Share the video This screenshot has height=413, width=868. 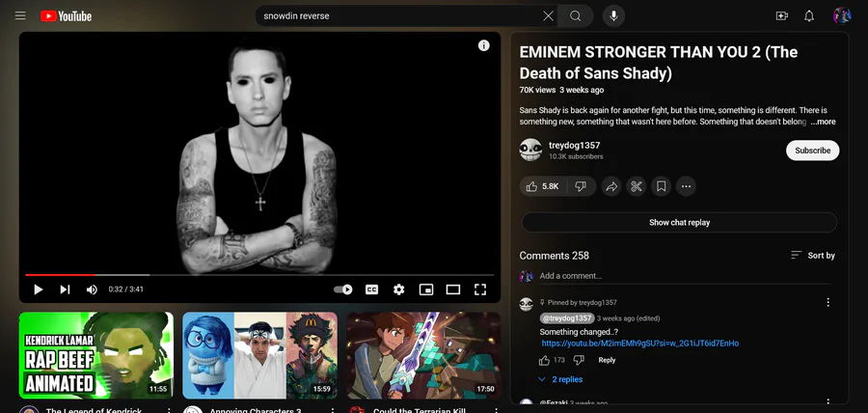(611, 186)
